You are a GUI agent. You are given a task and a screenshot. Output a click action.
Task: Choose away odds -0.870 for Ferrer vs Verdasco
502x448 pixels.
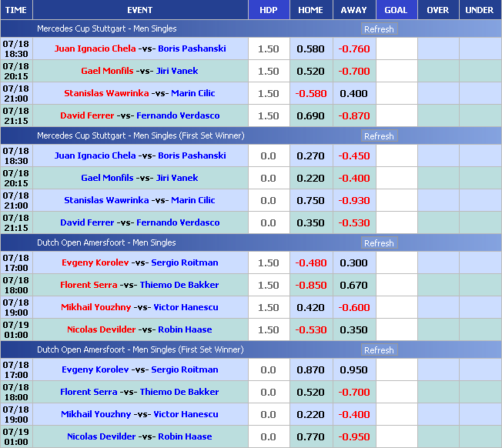coord(354,115)
